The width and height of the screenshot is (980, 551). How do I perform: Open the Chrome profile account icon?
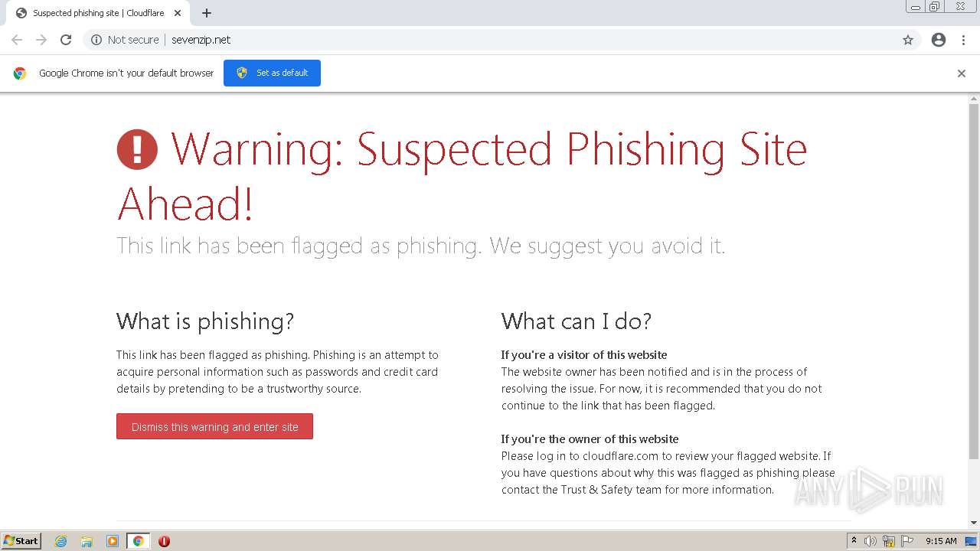[939, 40]
